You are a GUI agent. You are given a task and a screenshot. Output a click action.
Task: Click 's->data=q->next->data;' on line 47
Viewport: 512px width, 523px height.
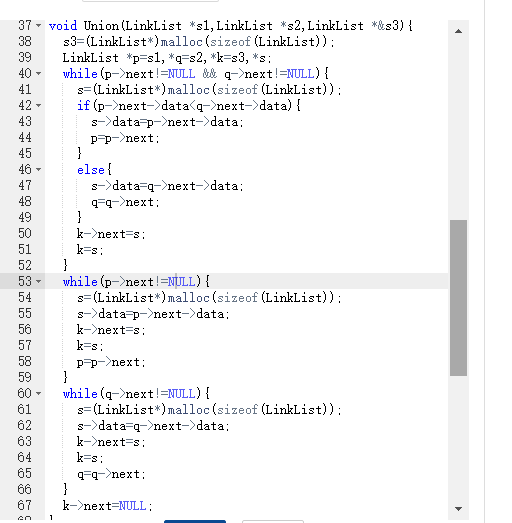pos(167,186)
